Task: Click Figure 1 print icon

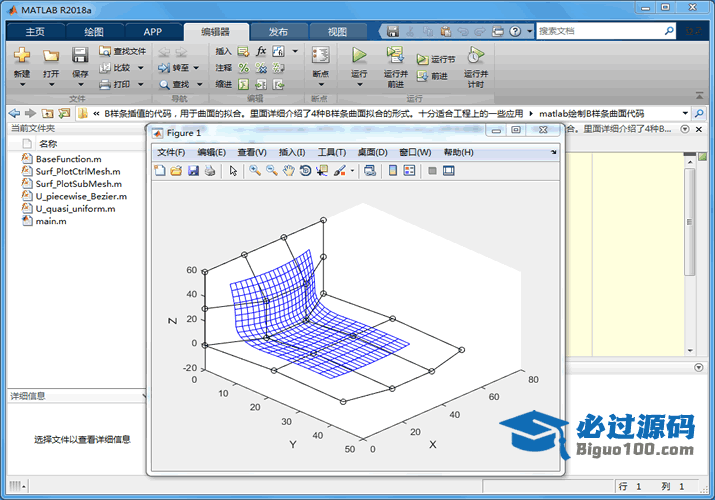Action: click(x=210, y=171)
